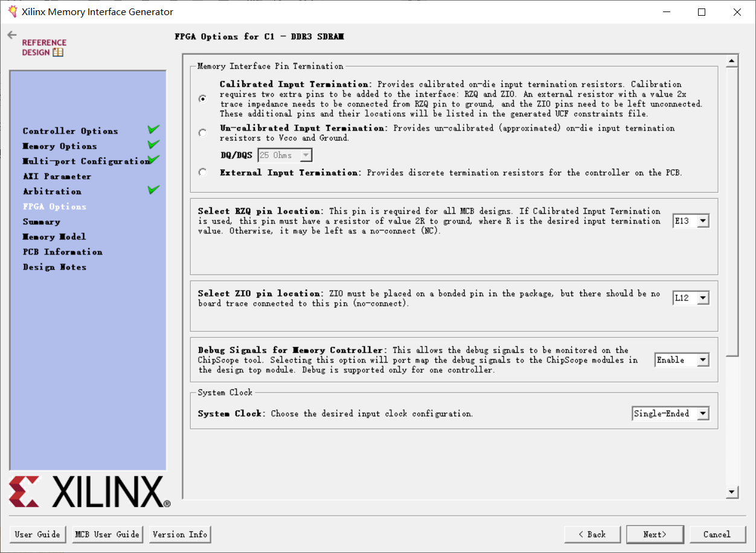Click the scrollbar up arrow
756x553 pixels.
[x=732, y=61]
